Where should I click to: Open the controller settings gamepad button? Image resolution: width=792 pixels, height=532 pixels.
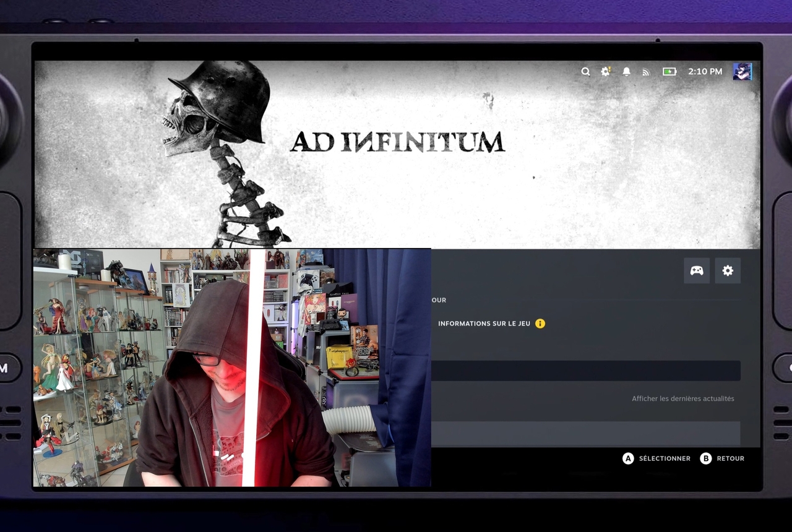point(697,271)
